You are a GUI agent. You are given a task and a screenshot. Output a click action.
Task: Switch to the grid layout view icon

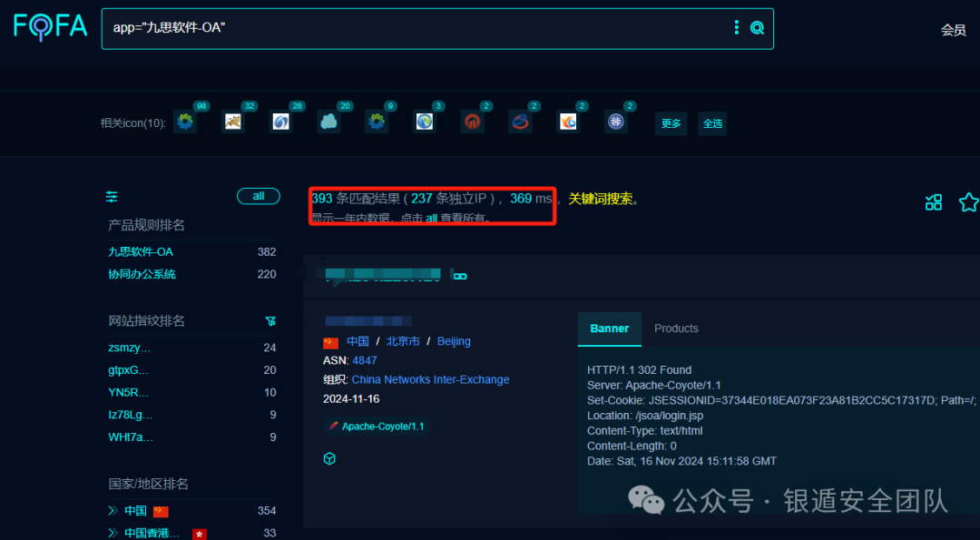tap(934, 201)
